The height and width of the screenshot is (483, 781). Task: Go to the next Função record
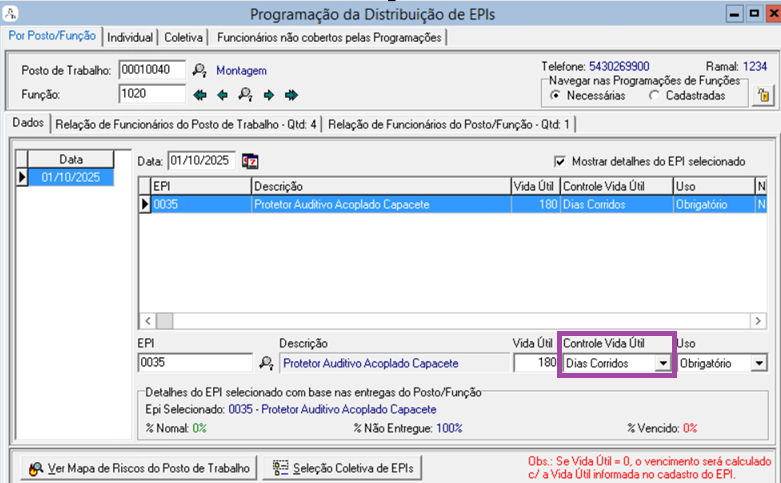click(268, 95)
